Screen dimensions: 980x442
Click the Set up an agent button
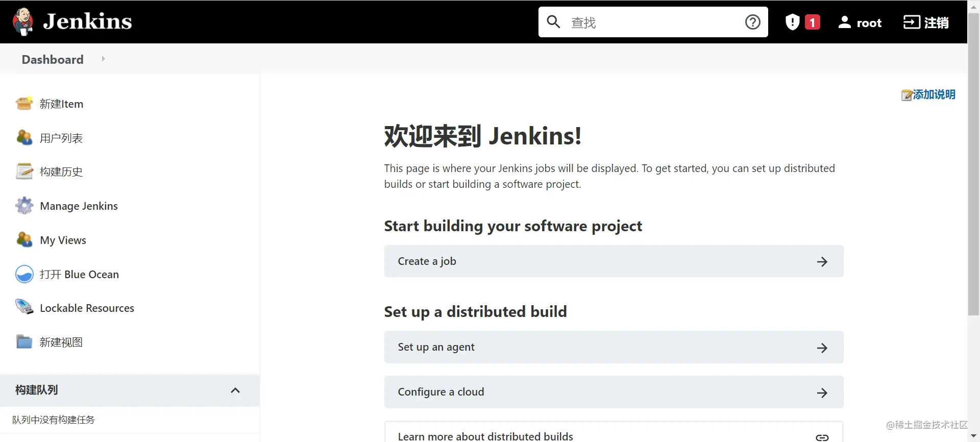614,347
